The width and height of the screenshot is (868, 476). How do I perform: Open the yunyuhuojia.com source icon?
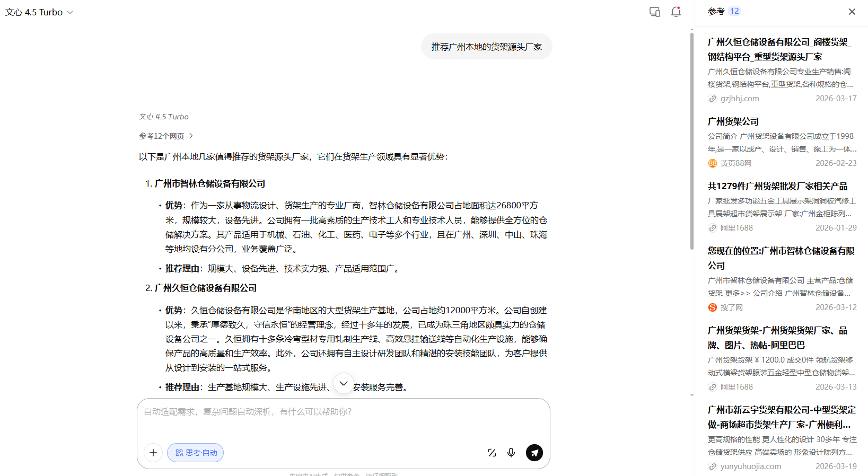pyautogui.click(x=713, y=466)
